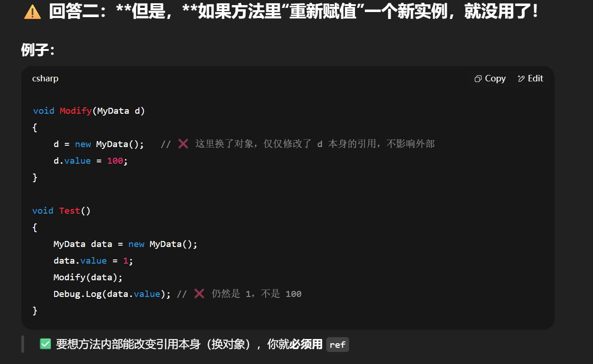Click the line void Modify(MyData d)
593x364 pixels.
click(89, 111)
